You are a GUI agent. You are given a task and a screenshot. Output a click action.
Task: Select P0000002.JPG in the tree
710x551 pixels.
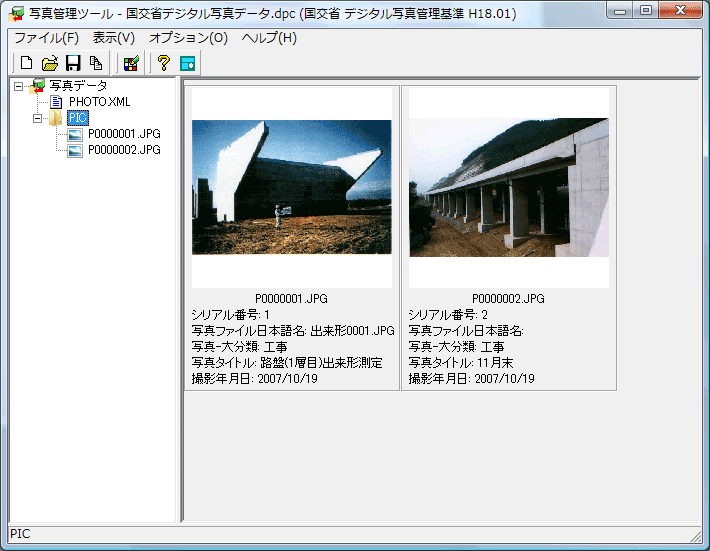point(124,150)
